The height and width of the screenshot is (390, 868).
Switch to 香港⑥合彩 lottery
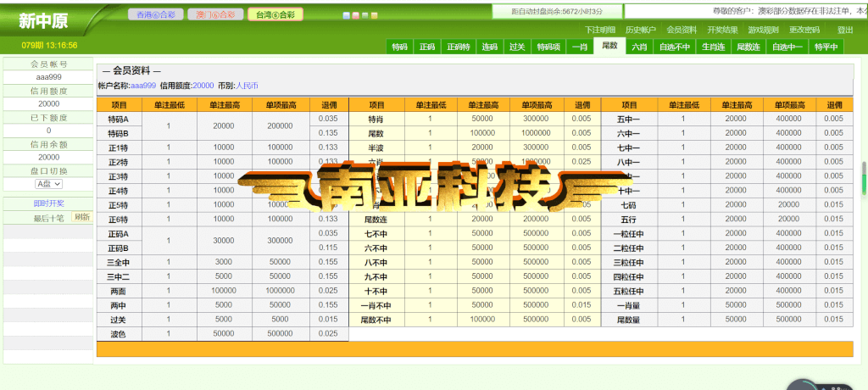(156, 15)
